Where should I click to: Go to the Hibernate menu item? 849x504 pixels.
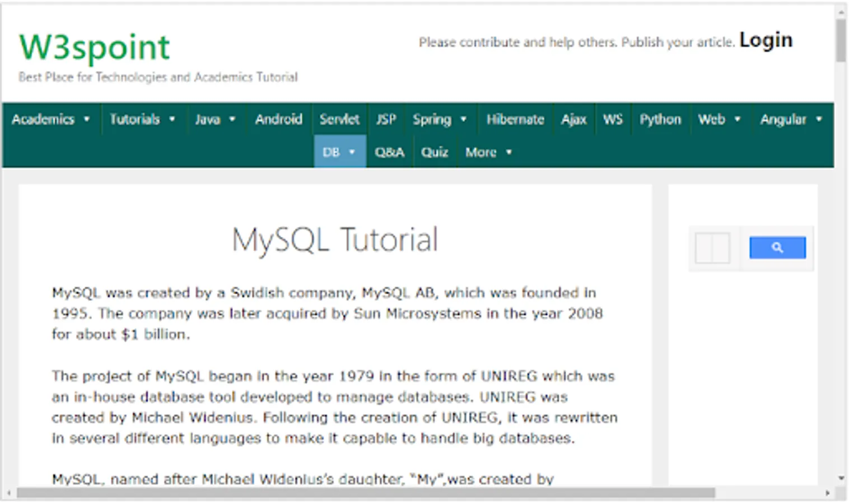coord(515,119)
